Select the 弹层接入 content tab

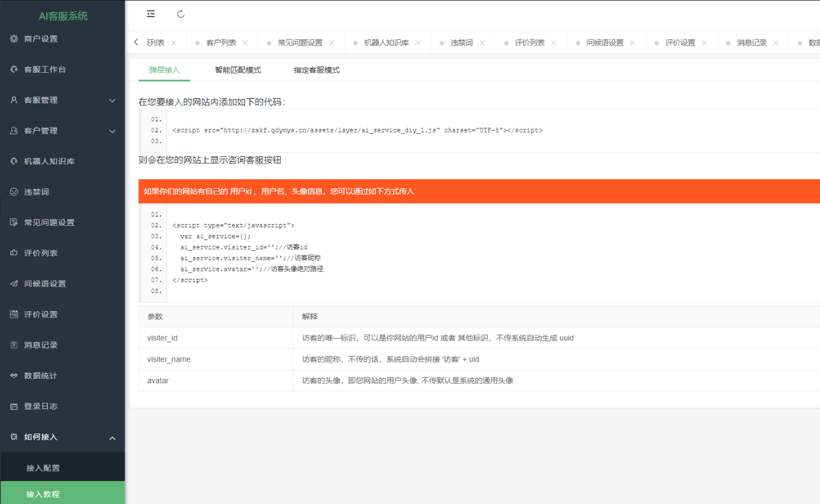164,70
